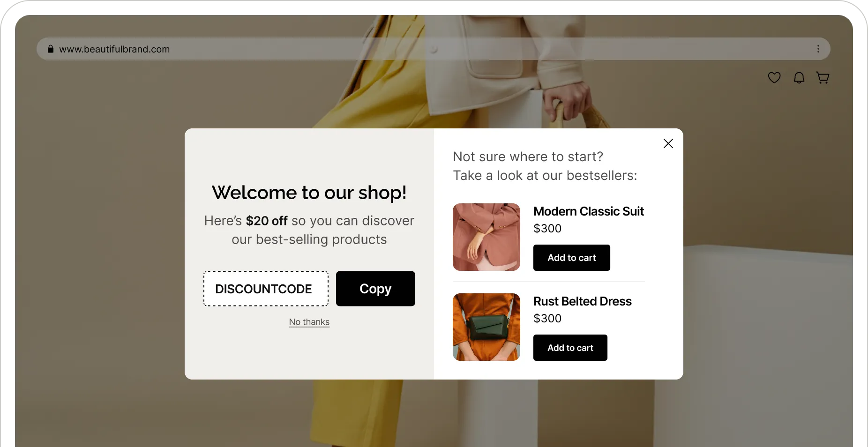This screenshot has width=868, height=447.
Task: Click the $20 off bold text
Action: tap(267, 221)
